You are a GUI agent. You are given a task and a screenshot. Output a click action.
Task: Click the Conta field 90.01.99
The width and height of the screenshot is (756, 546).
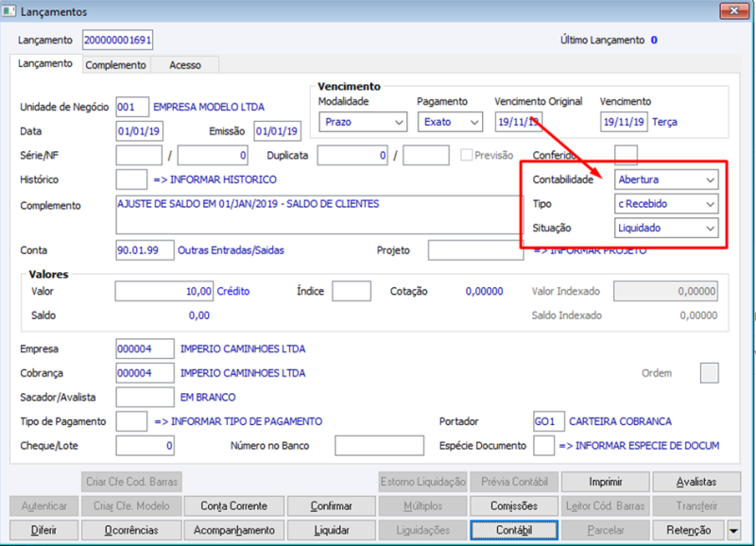(145, 250)
